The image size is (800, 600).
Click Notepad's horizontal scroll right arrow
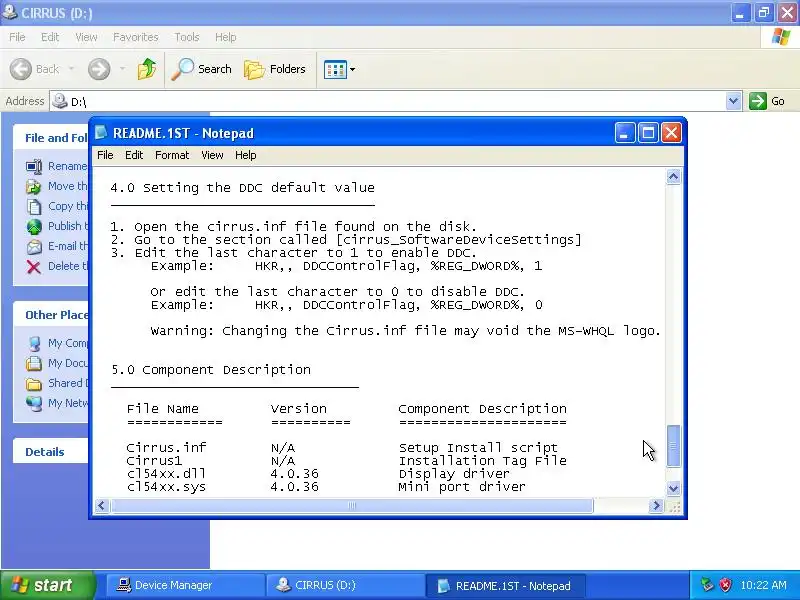pyautogui.click(x=656, y=506)
